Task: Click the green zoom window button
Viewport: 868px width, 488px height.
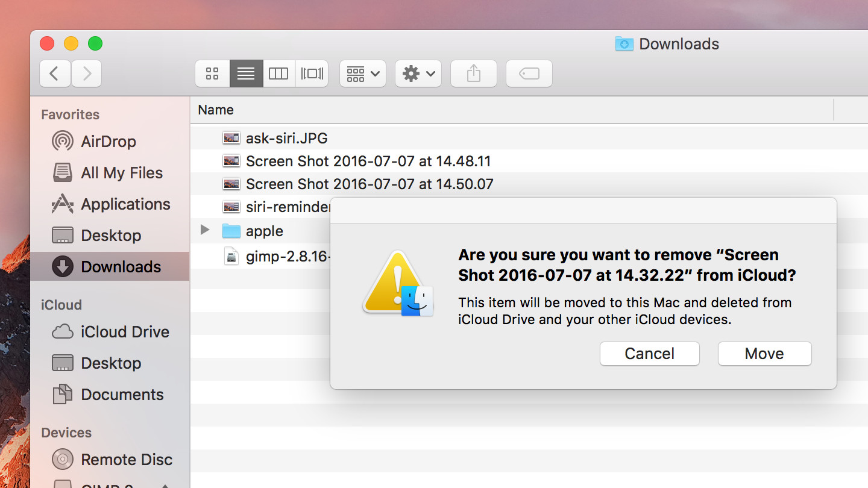Action: point(95,43)
